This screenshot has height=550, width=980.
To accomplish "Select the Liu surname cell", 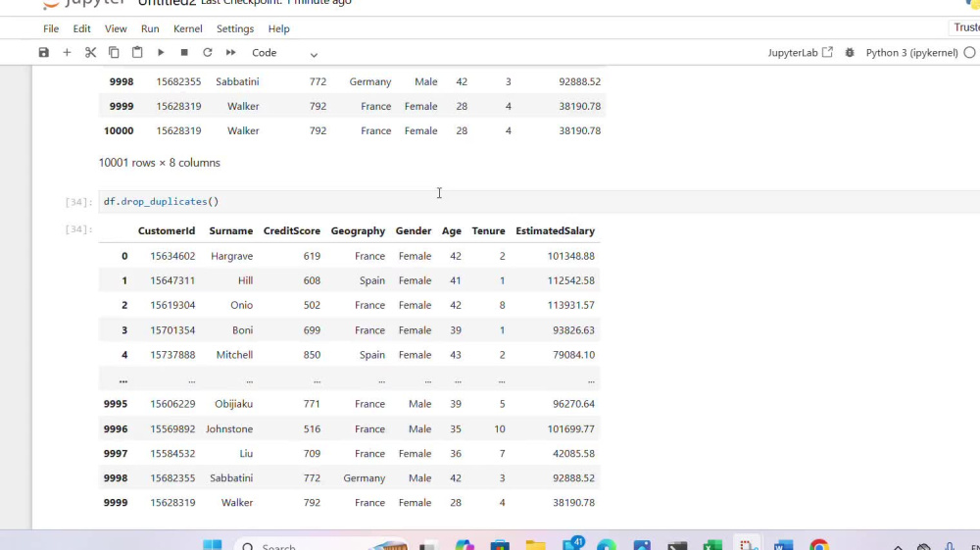I will pyautogui.click(x=246, y=453).
